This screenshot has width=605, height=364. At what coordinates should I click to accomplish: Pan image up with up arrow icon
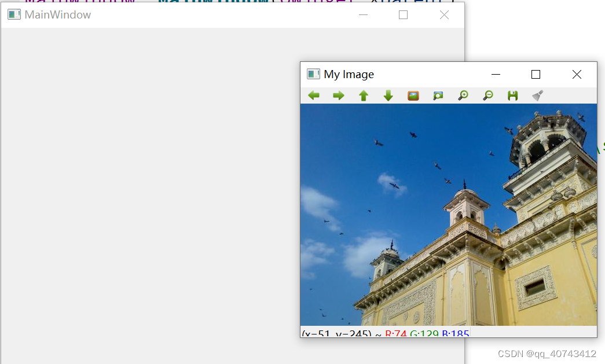(x=364, y=95)
